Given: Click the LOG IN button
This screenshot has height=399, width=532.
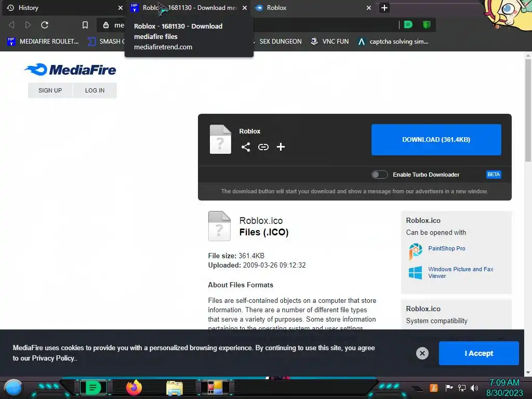Looking at the screenshot, I should click(95, 90).
